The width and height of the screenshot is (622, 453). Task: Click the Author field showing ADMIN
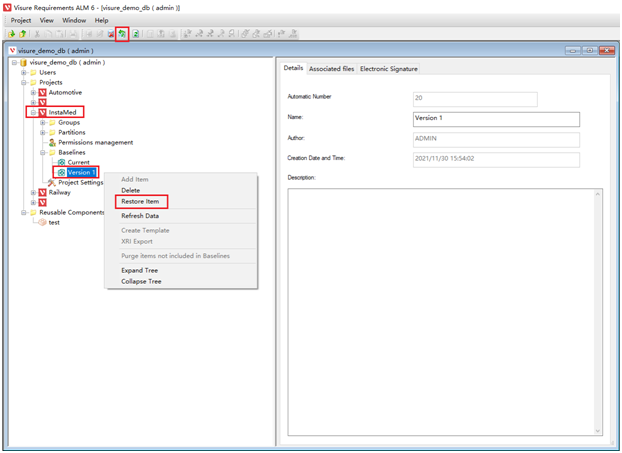(496, 140)
